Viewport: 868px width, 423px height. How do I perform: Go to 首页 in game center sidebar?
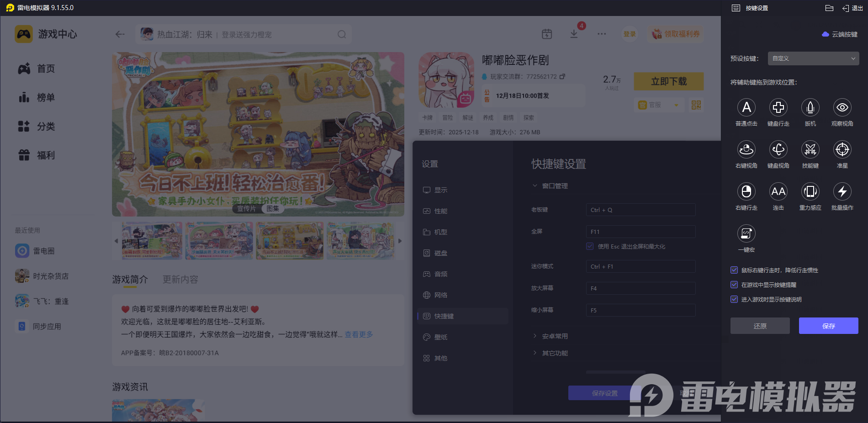tap(37, 69)
